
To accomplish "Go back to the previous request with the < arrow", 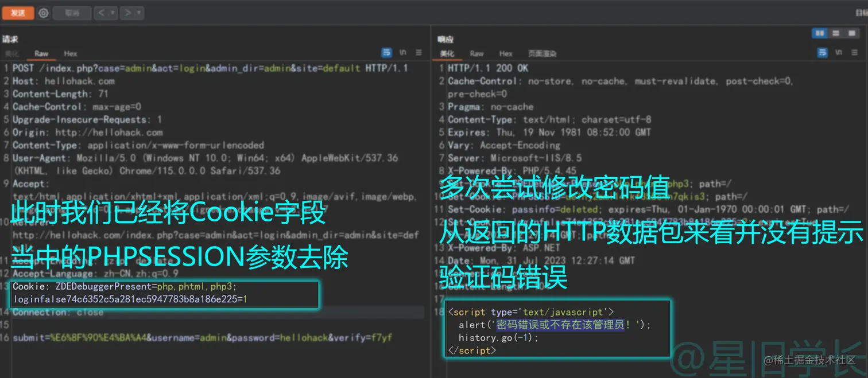I will (x=101, y=13).
